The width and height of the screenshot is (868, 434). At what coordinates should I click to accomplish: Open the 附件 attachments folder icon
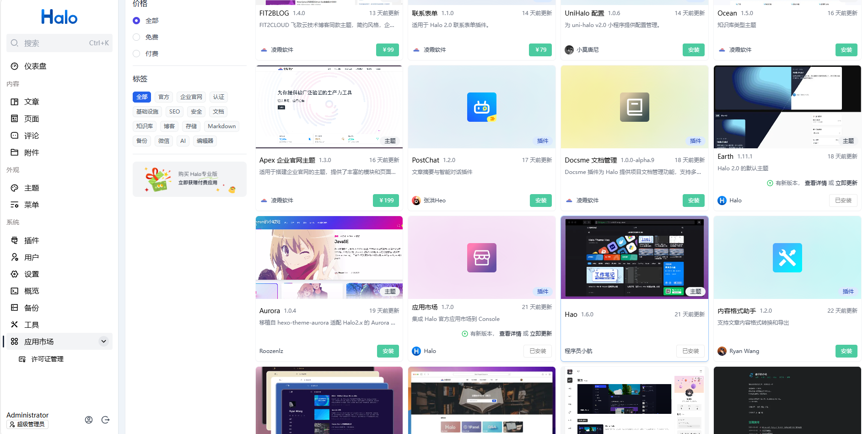[x=15, y=152]
